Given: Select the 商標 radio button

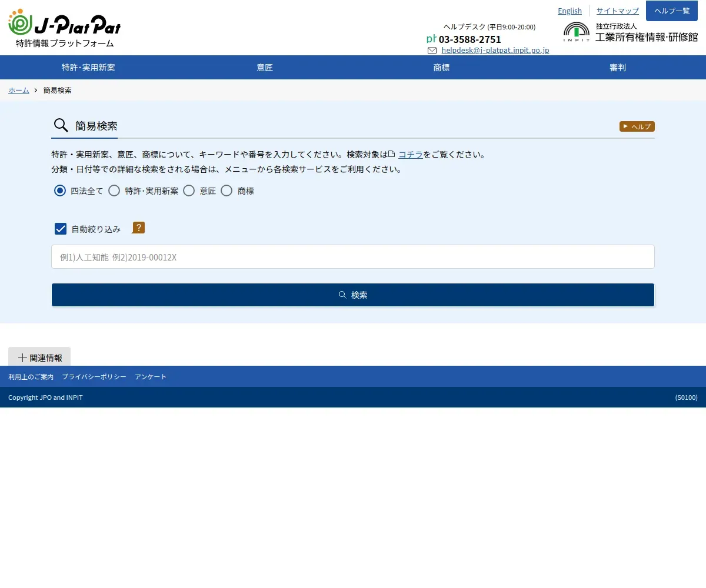Looking at the screenshot, I should tap(227, 191).
